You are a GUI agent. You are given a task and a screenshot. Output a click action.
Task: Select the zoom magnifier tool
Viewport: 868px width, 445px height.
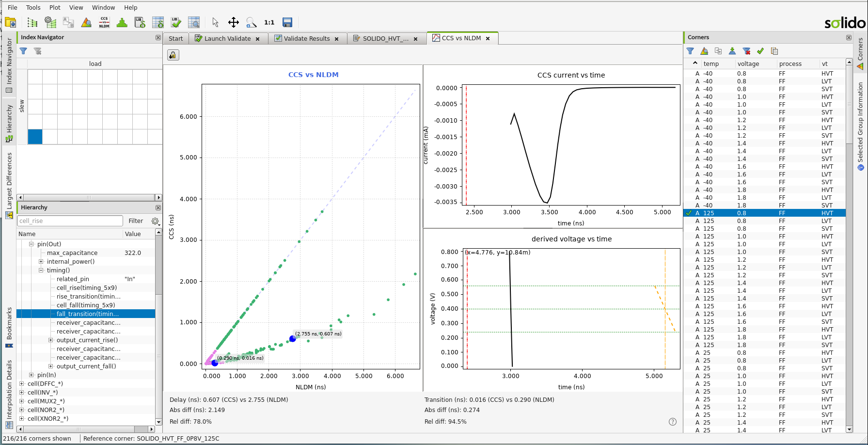pos(251,22)
